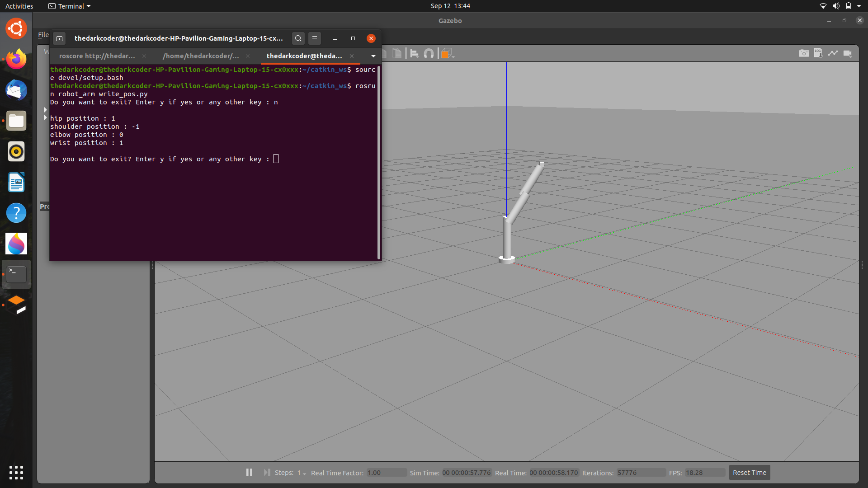
Task: Open Firefox from the Ubuntu dock
Action: [x=16, y=59]
